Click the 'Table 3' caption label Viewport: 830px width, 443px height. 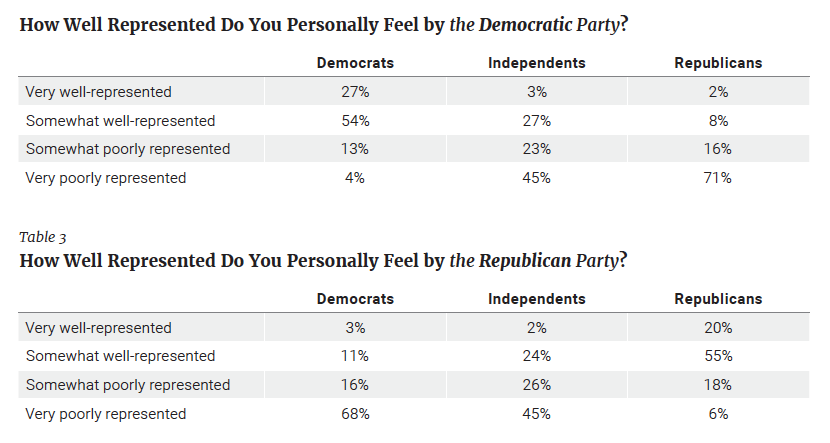coord(43,237)
